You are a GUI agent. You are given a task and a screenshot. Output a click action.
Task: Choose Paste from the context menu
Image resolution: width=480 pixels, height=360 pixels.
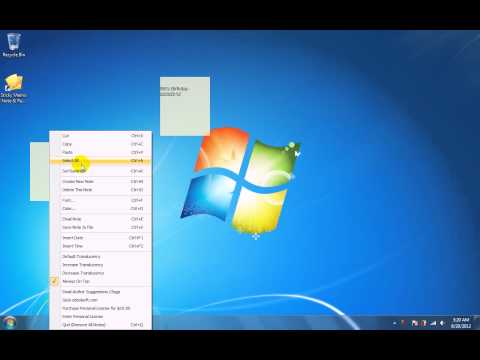point(100,152)
